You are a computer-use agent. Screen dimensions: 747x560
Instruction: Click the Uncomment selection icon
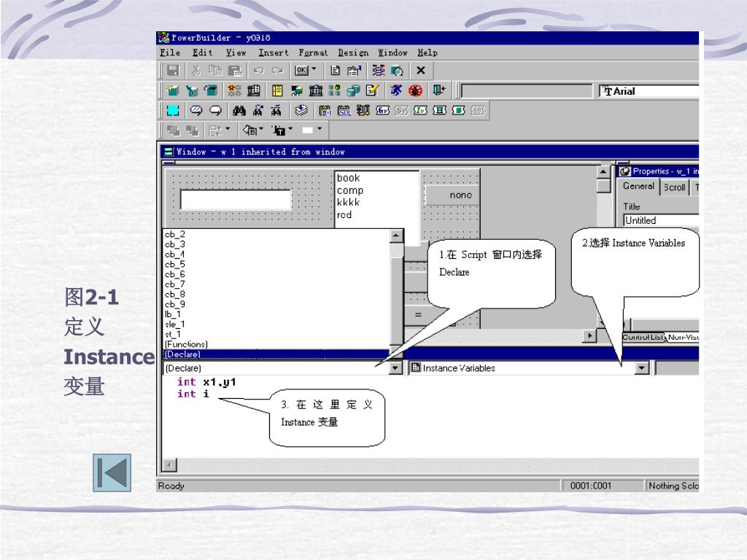[215, 111]
